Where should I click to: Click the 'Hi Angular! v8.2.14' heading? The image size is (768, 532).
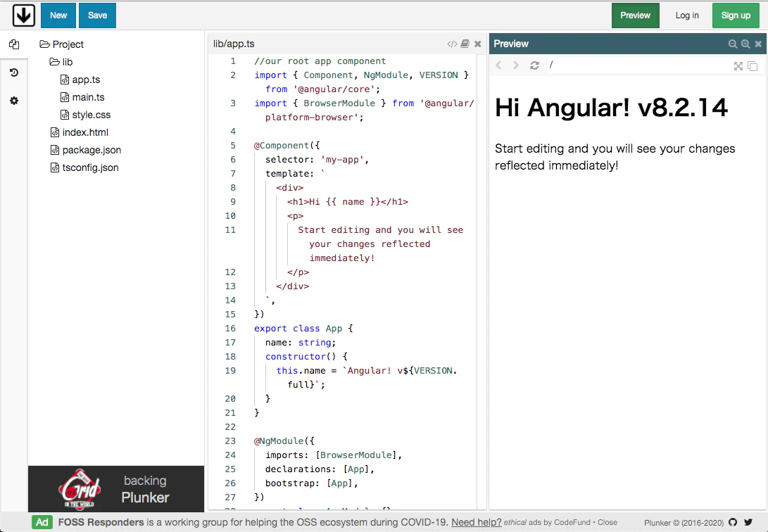click(x=611, y=108)
